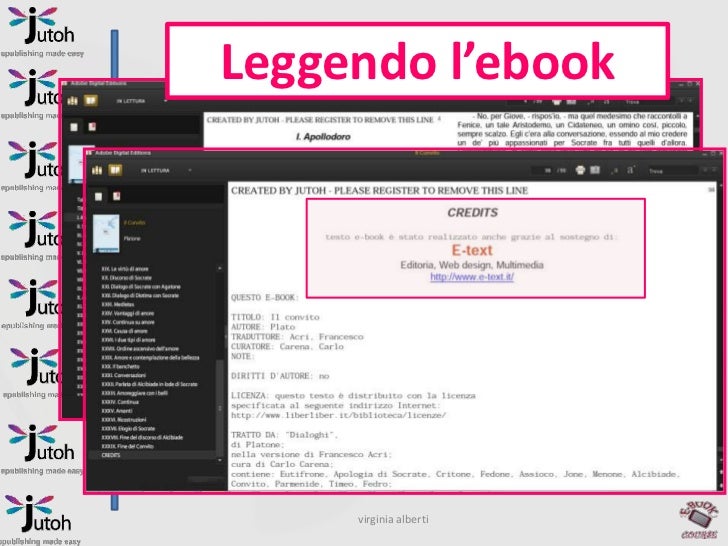Select the CREDITS entry in contents list
728x546 pixels.
(x=110, y=455)
